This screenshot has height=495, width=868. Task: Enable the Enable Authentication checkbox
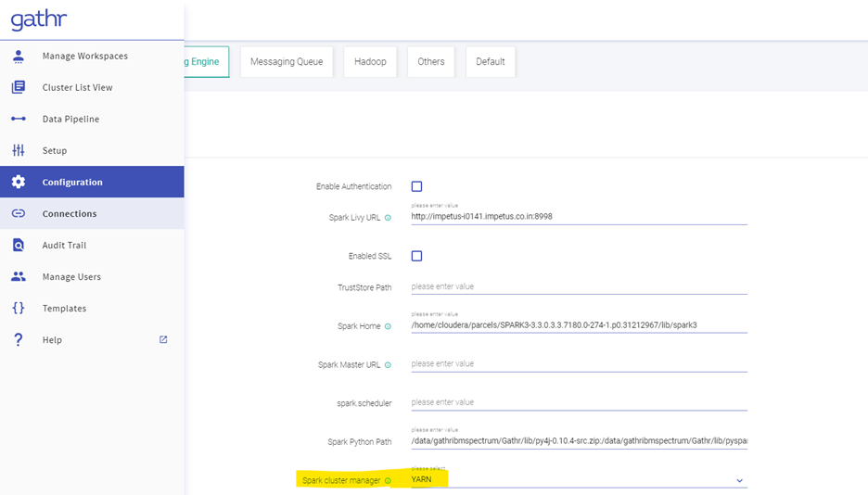point(416,186)
